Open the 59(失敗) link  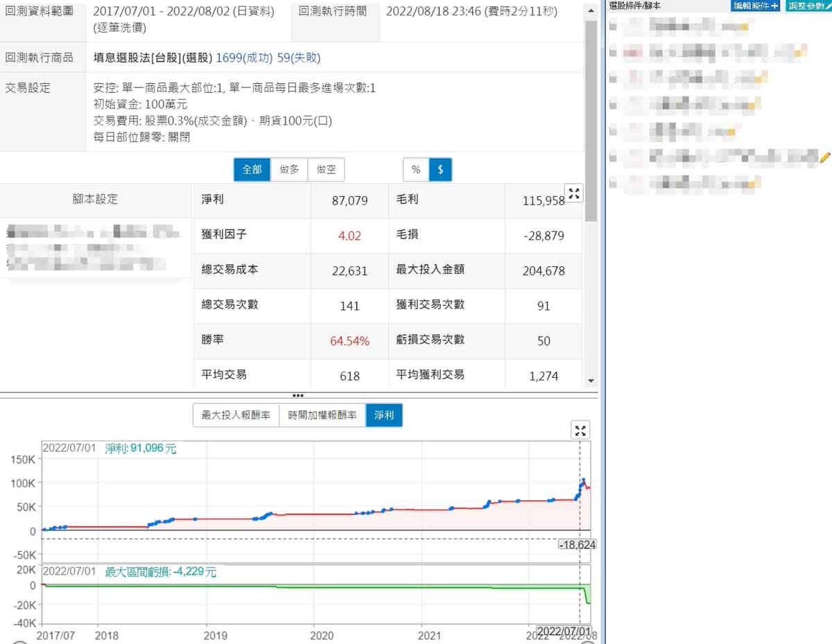[x=299, y=58]
